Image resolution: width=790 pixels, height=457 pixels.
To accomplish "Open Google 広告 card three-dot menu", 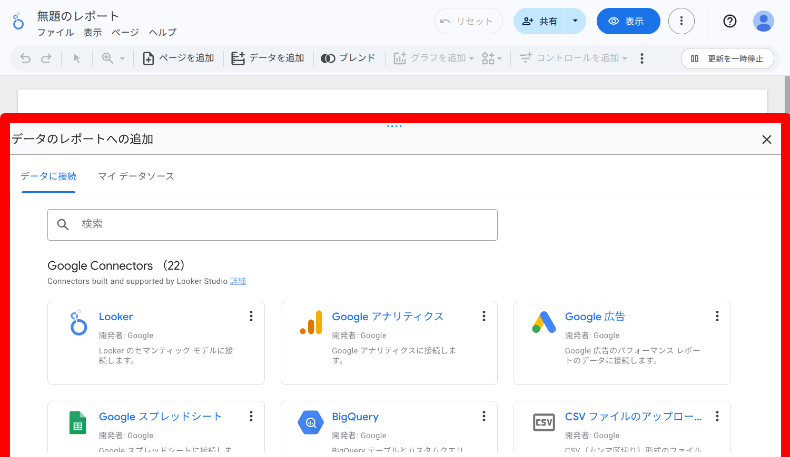I will tap(717, 316).
